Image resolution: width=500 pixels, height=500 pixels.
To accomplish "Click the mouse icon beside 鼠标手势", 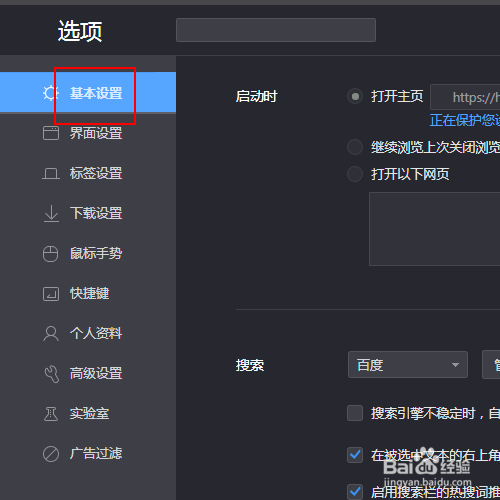I will (x=51, y=254).
